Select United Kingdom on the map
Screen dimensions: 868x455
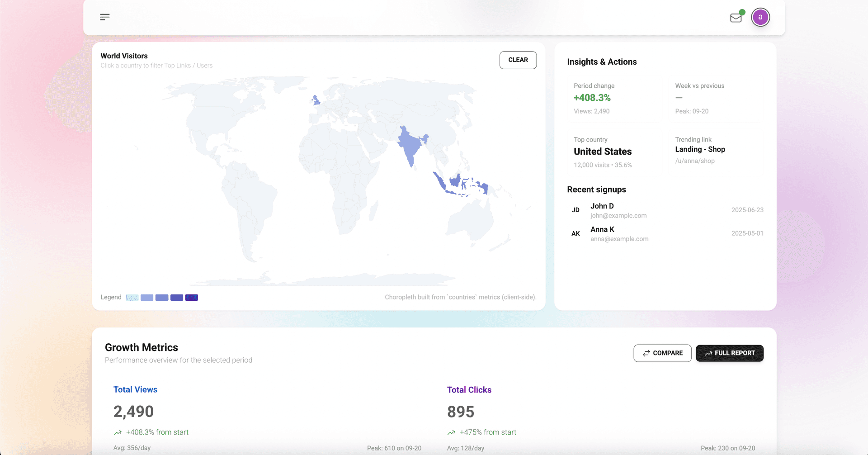(316, 100)
